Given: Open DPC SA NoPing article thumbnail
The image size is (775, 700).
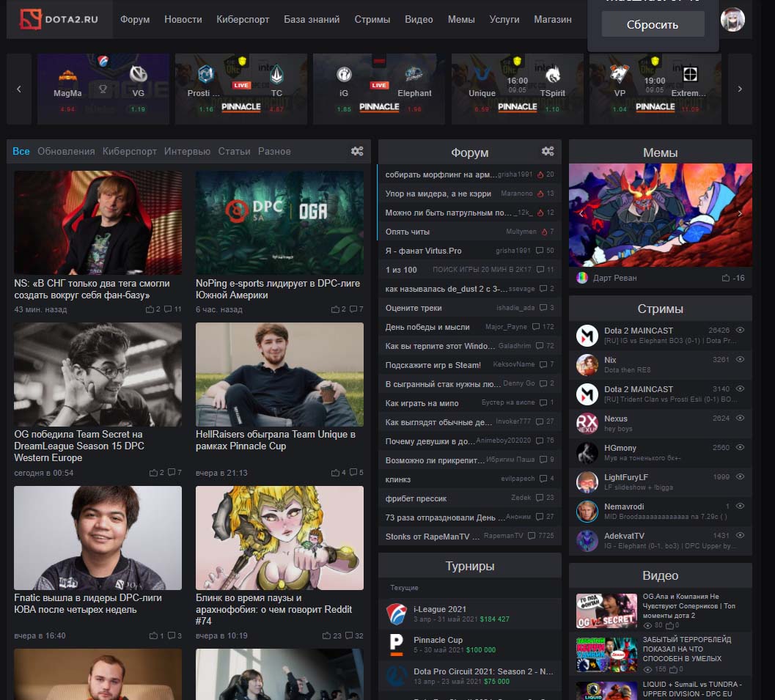Looking at the screenshot, I should [280, 222].
